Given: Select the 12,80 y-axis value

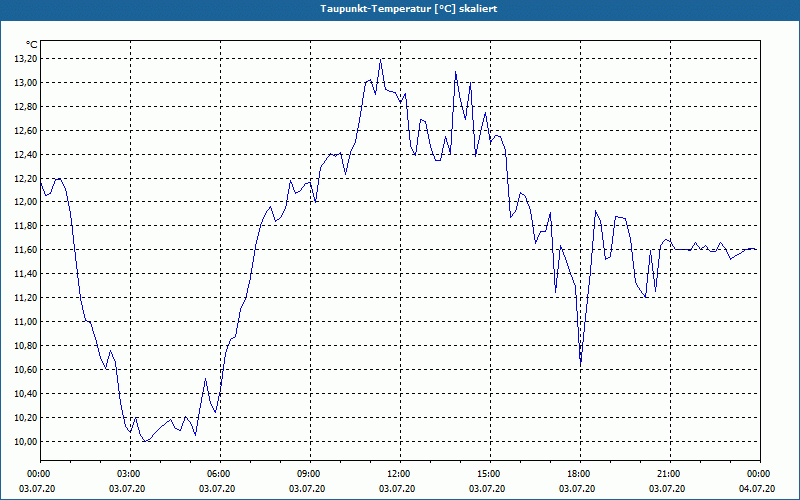Looking at the screenshot, I should point(26,107).
